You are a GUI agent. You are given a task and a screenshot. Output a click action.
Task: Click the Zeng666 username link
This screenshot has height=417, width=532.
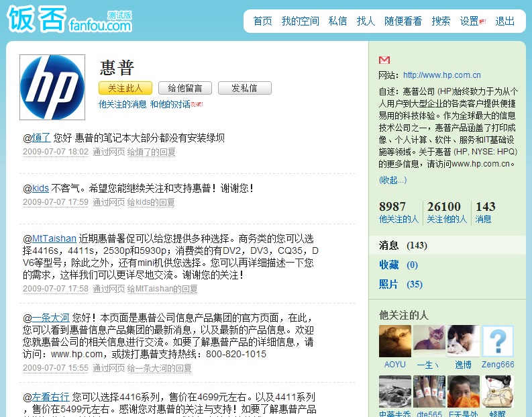tap(498, 365)
